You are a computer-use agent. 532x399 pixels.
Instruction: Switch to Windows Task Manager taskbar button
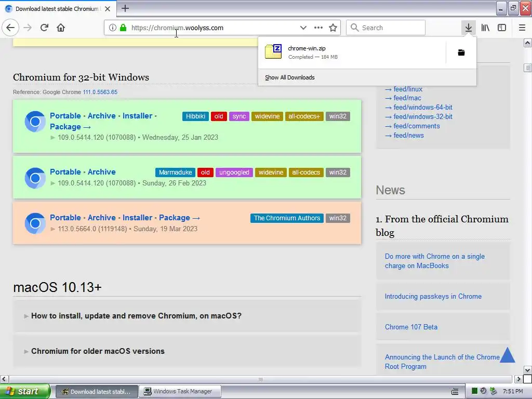[180, 392]
